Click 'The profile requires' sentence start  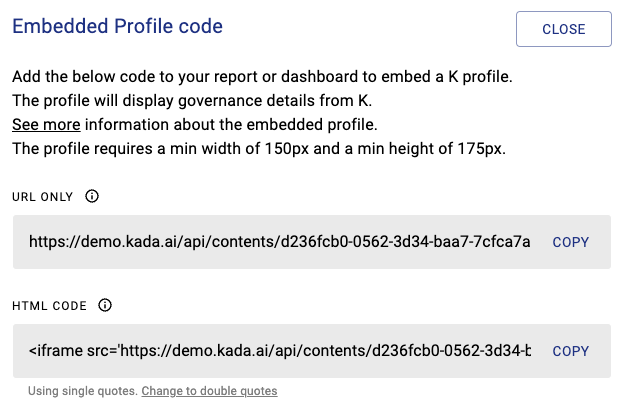click(75, 149)
